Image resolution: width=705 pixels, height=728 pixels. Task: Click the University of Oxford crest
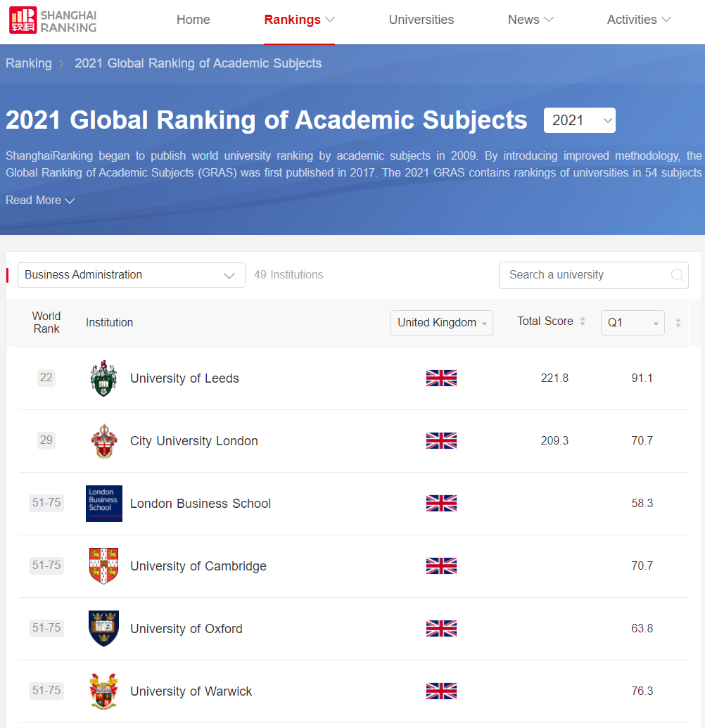coord(103,629)
